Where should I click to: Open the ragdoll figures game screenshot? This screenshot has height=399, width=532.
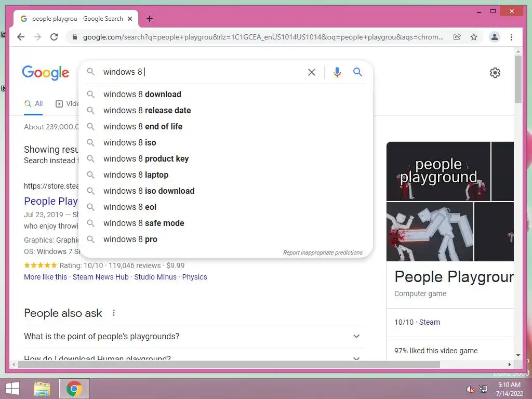pyautogui.click(x=430, y=232)
